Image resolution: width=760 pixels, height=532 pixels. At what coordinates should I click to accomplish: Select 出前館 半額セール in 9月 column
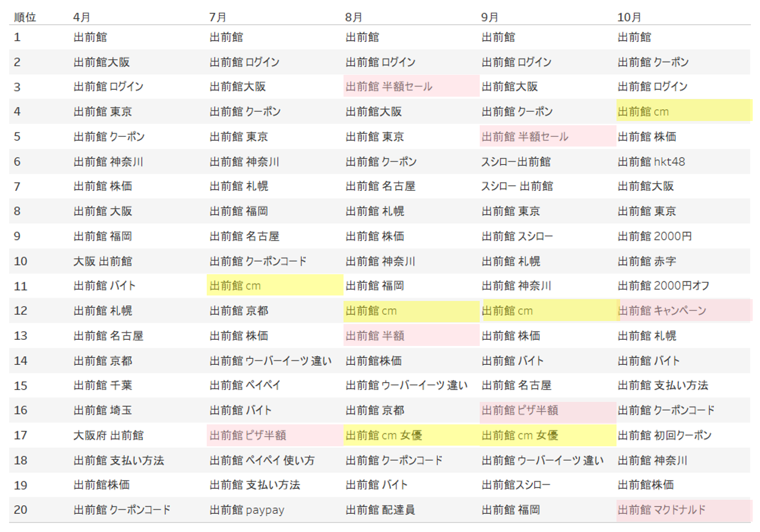548,137
